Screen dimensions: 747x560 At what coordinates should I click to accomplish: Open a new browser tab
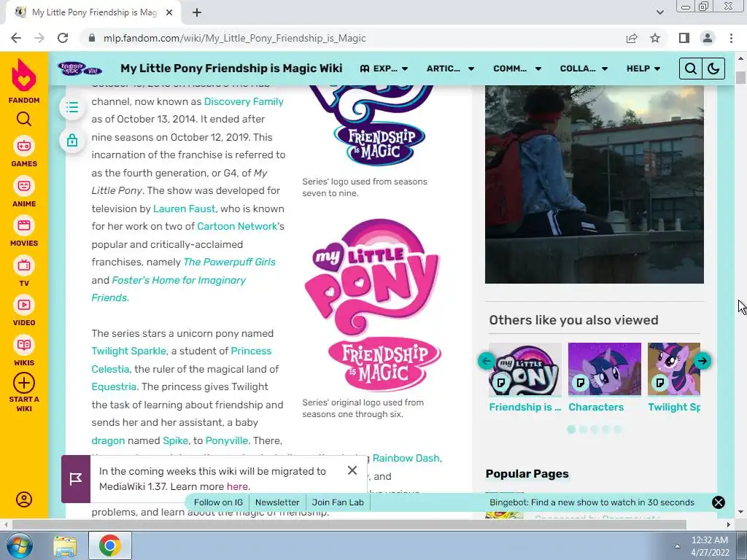pyautogui.click(x=197, y=12)
